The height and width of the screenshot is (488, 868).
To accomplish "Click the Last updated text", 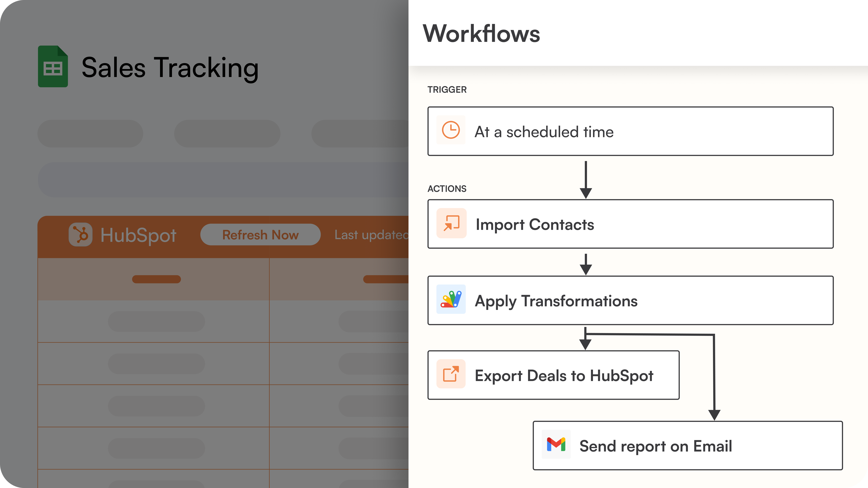I will click(371, 235).
